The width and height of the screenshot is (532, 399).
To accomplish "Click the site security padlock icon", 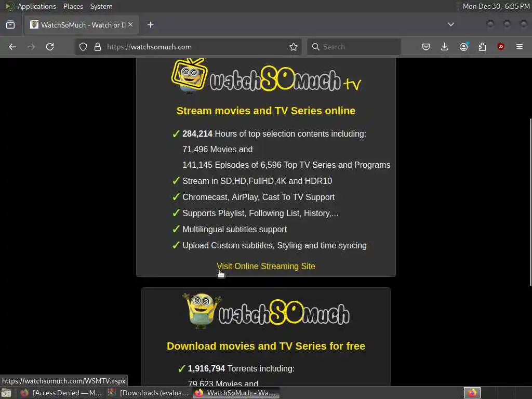I will click(98, 47).
